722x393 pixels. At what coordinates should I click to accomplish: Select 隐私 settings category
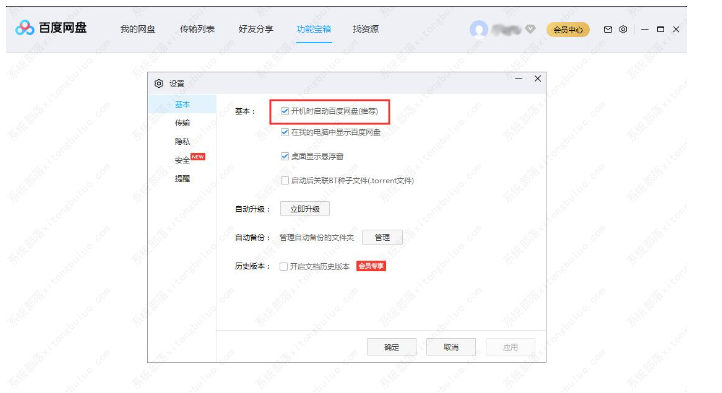point(182,141)
